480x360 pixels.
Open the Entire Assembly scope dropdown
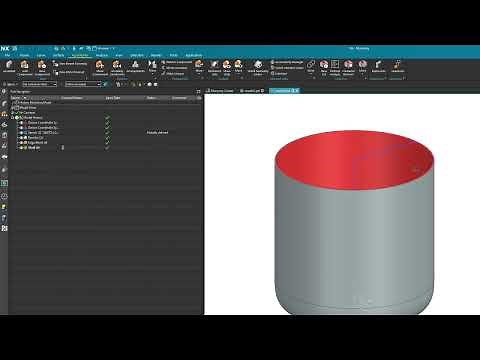[x=83, y=84]
